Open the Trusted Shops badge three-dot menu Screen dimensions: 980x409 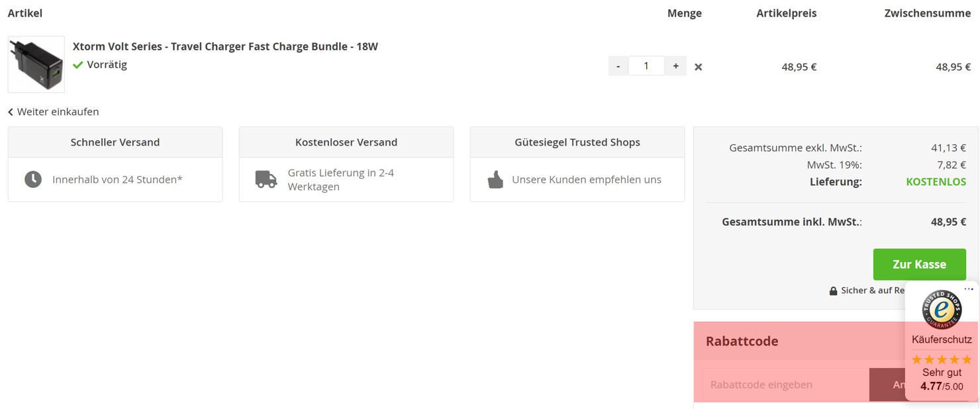(969, 289)
